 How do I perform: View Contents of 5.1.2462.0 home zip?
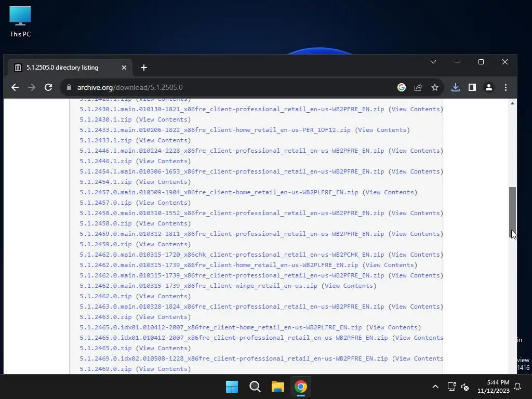coord(390,265)
